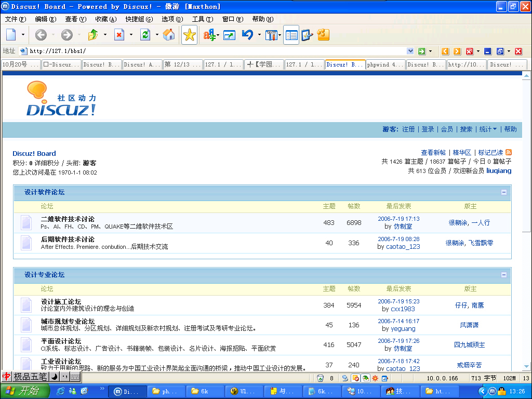Viewport: 532px width, 399px height.
Task: Switch to the 10月20号 tab
Action: point(21,64)
